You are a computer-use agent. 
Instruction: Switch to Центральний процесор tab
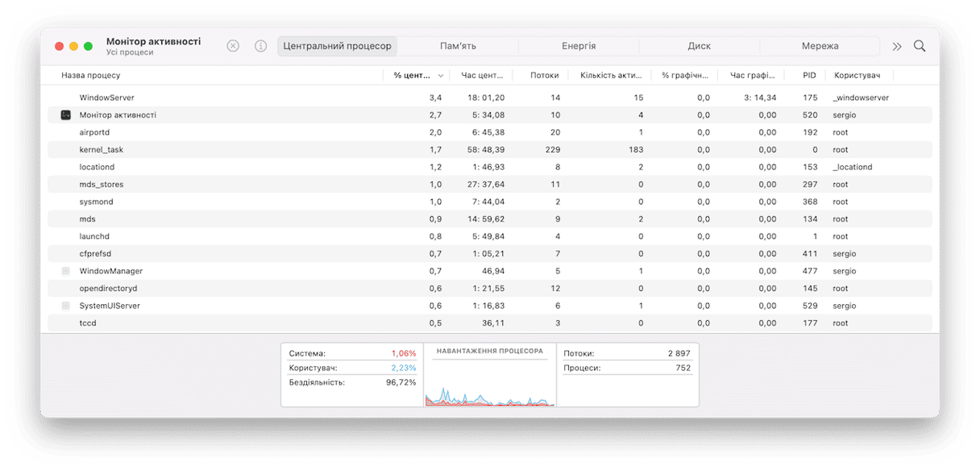point(338,46)
